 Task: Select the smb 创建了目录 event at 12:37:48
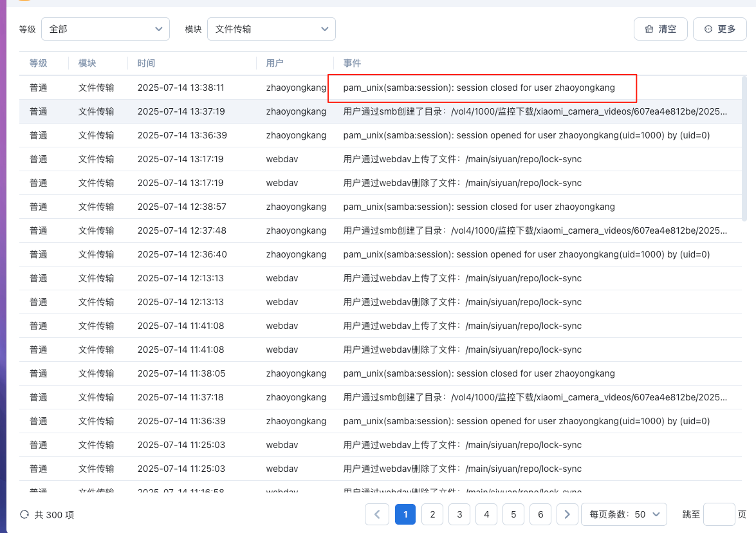point(535,230)
